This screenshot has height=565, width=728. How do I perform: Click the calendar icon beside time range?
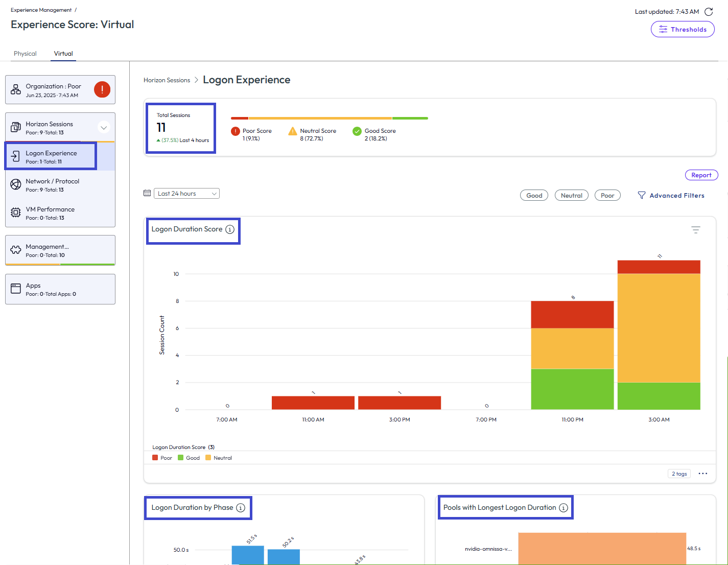click(147, 193)
